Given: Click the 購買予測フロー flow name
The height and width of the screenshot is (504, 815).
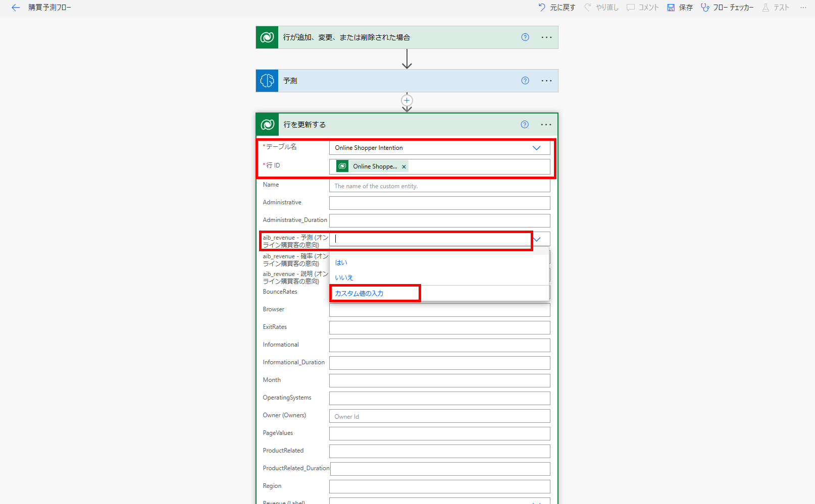Looking at the screenshot, I should [49, 8].
